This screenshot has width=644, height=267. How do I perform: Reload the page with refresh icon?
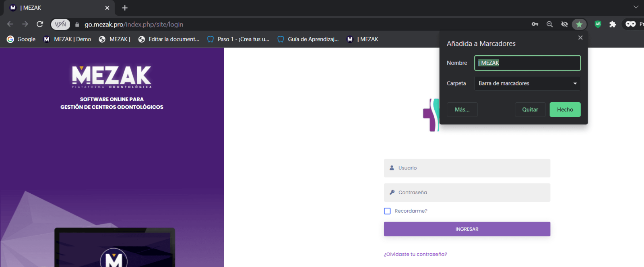tap(40, 24)
